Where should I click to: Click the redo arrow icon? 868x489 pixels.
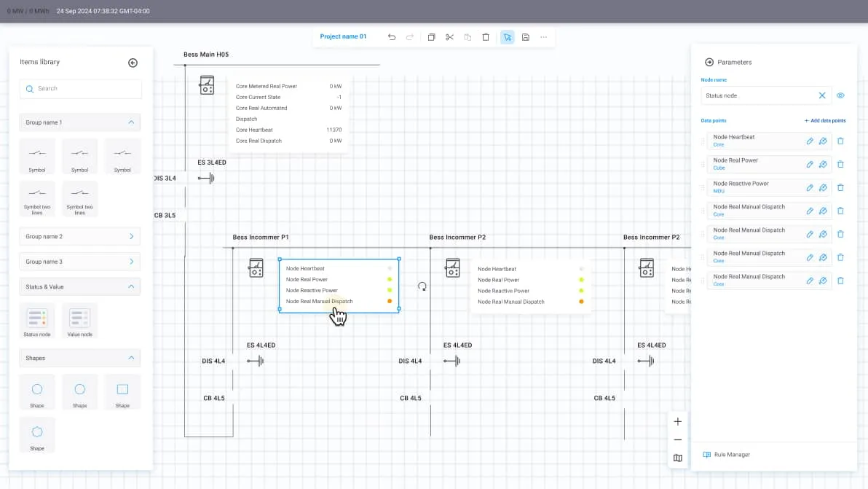(x=410, y=37)
